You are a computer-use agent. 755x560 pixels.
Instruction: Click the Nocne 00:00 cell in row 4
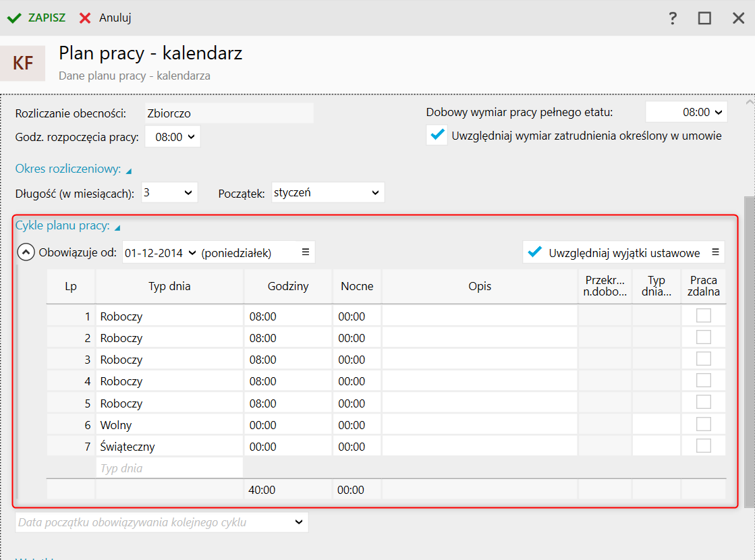[x=357, y=381]
